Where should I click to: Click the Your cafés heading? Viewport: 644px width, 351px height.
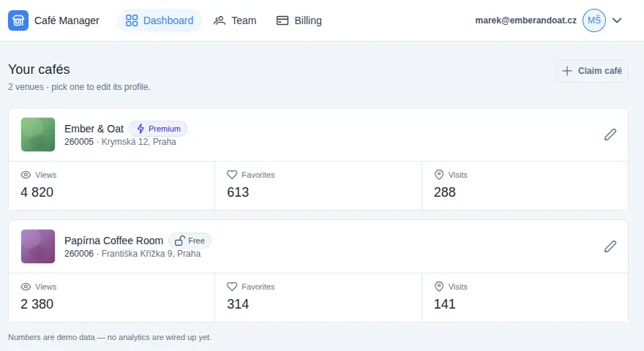pyautogui.click(x=39, y=69)
